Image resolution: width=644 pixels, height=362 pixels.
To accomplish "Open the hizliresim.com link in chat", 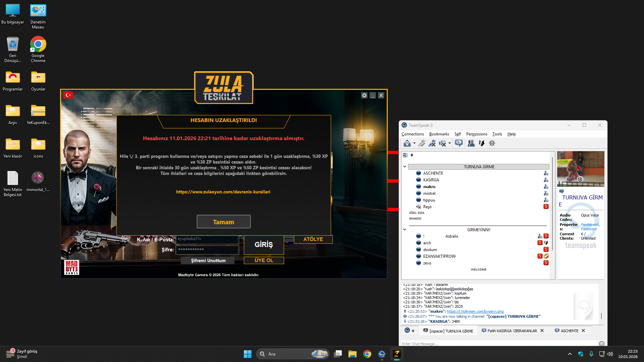I will pos(475,311).
